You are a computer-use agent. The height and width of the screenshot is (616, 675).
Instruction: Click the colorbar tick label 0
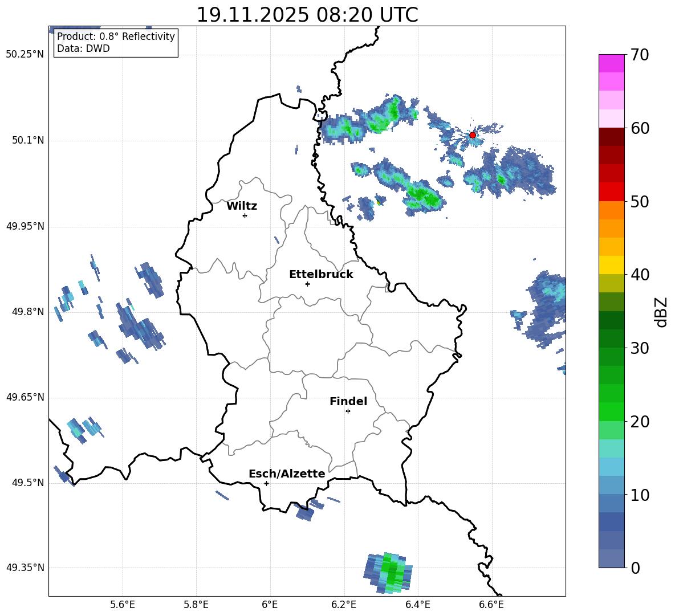coord(635,568)
